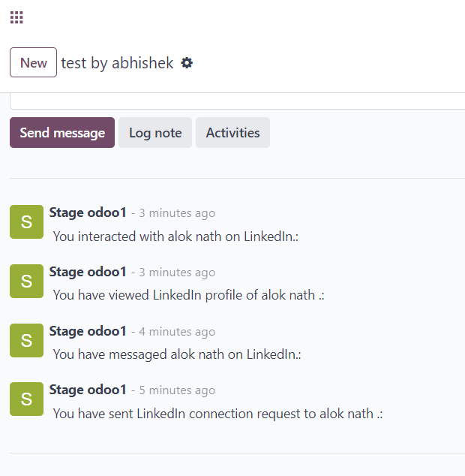Click the avatar beside 'You interacted with alok nath'
Screen dimensions: 465x476
click(x=27, y=222)
